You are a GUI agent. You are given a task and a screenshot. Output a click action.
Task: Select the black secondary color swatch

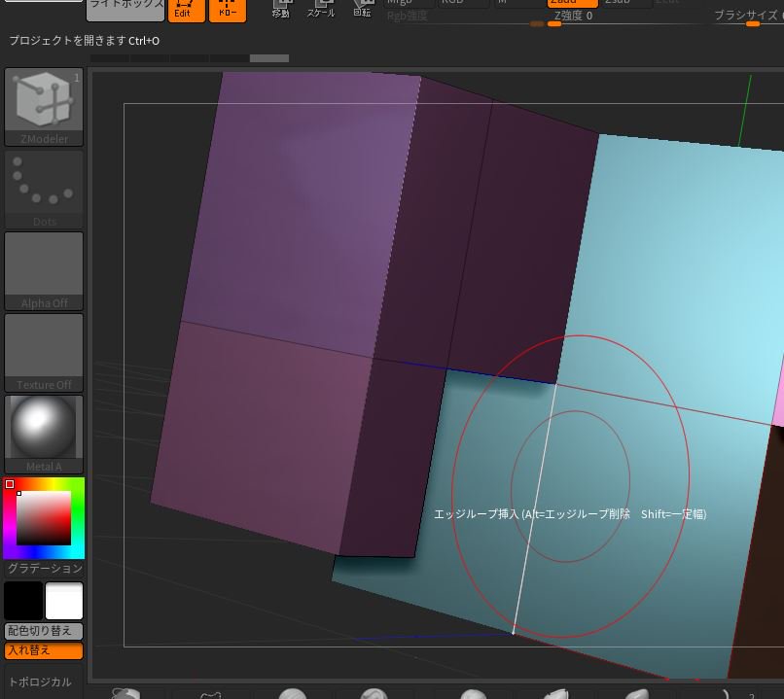coord(23,601)
